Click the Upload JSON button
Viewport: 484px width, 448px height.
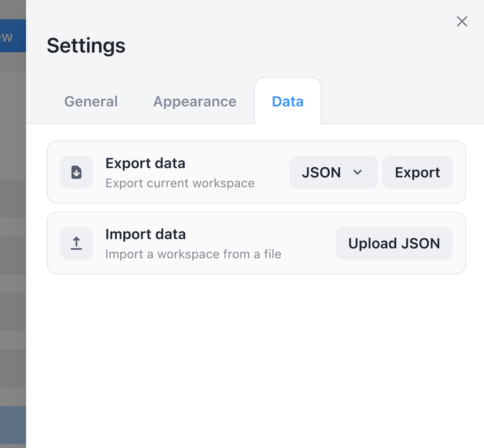394,243
